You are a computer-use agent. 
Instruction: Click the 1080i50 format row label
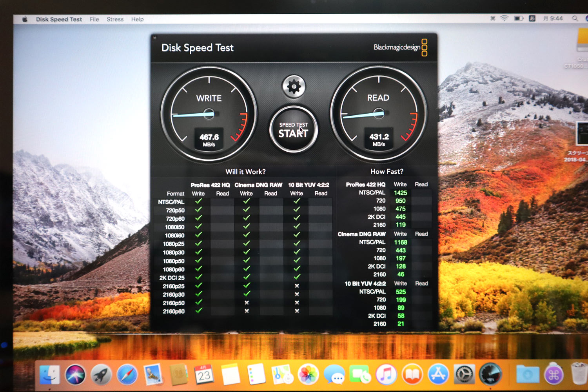click(x=174, y=227)
